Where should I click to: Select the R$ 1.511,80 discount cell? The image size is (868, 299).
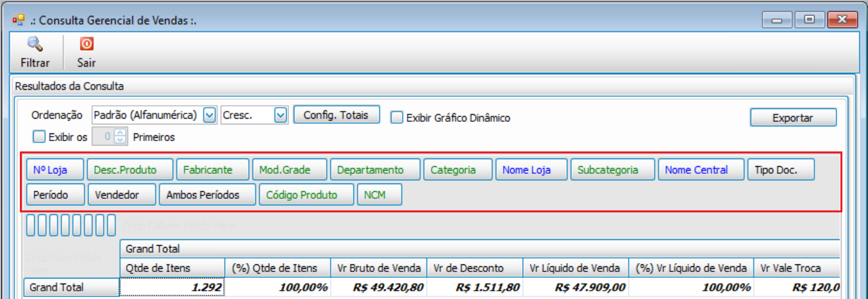coord(474,287)
